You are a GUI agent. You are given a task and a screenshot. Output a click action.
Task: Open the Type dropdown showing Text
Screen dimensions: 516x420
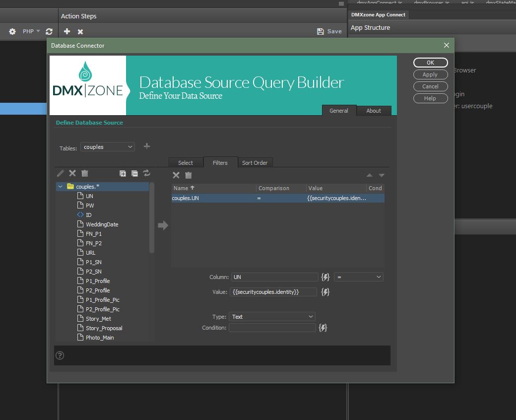272,317
